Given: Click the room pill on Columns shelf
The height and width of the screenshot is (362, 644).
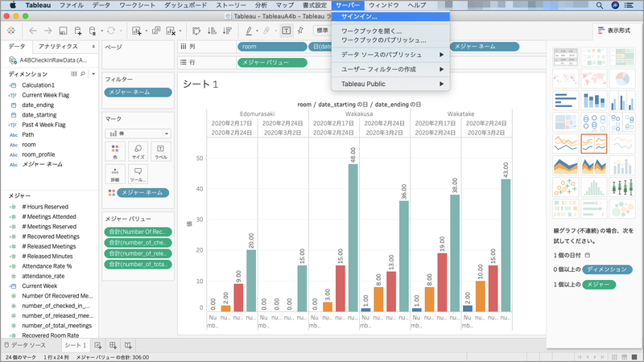Looking at the screenshot, I should [272, 47].
